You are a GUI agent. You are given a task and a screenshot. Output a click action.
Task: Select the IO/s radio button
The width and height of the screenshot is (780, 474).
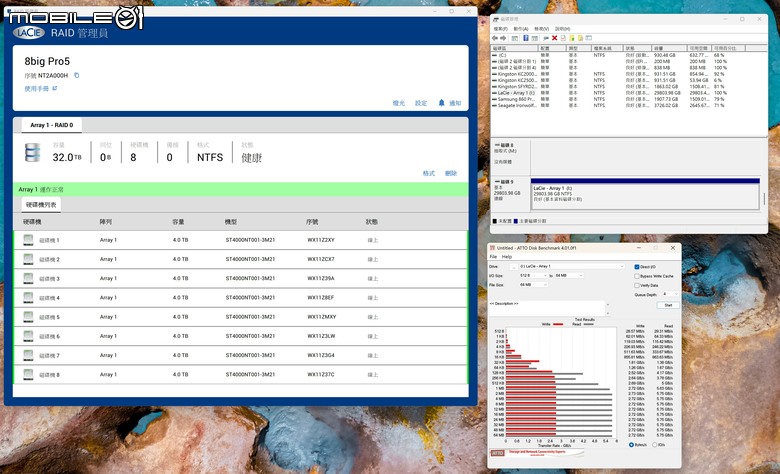655,445
